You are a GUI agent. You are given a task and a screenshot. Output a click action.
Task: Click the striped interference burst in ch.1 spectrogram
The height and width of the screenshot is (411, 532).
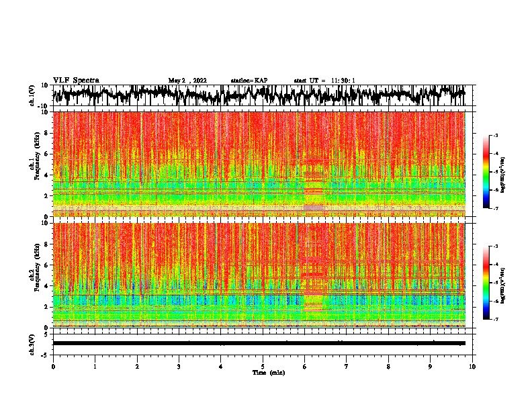[x=314, y=183]
